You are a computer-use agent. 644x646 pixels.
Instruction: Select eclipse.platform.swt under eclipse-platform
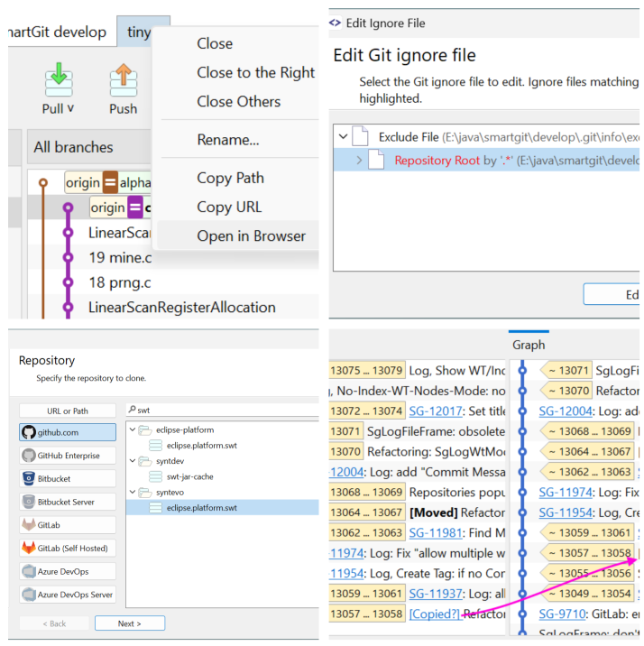click(x=202, y=446)
